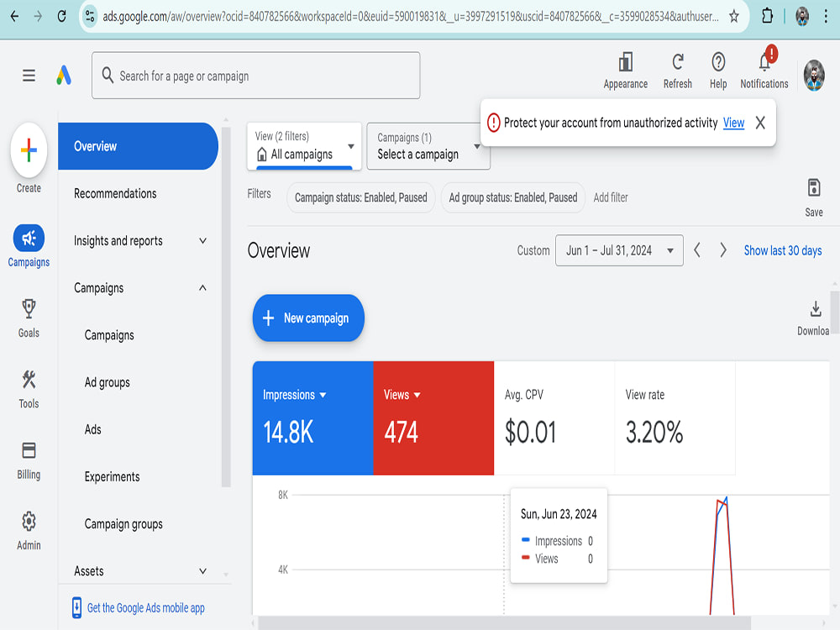840x630 pixels.
Task: Select Recommendations in the side menu
Action: [x=115, y=194]
